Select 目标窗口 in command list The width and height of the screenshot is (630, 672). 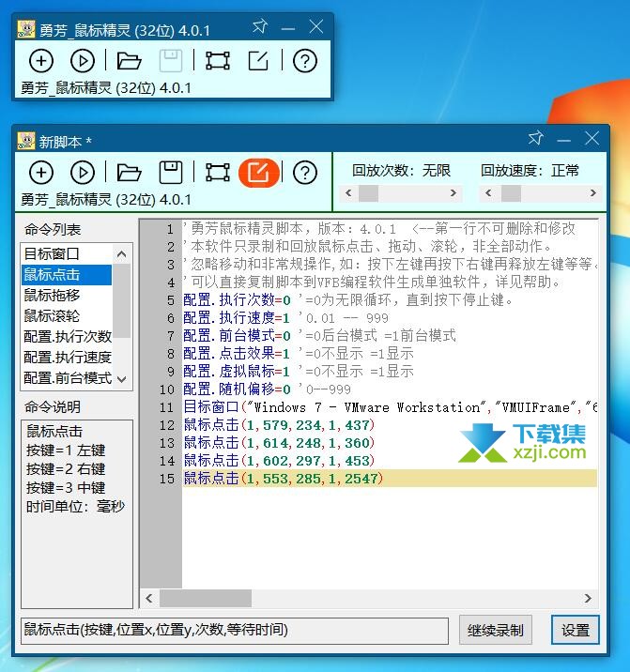67,253
